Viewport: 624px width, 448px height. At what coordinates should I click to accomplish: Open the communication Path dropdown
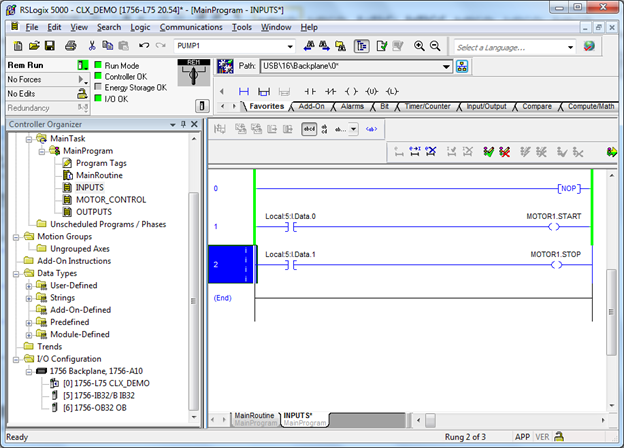(447, 66)
